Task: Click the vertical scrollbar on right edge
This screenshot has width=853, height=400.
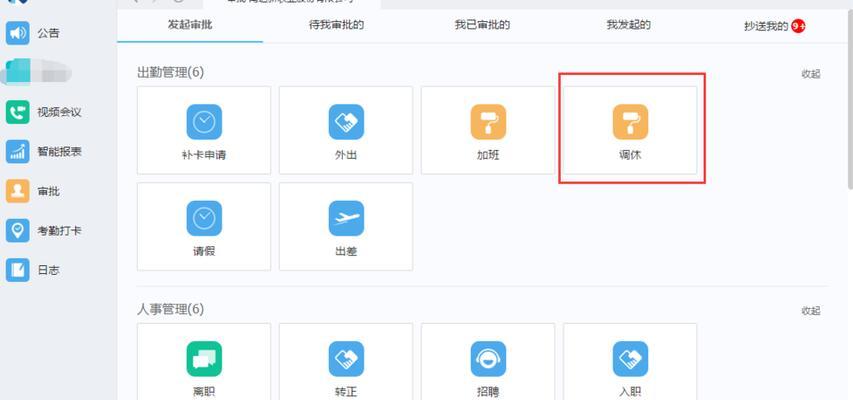Action: coord(850,98)
